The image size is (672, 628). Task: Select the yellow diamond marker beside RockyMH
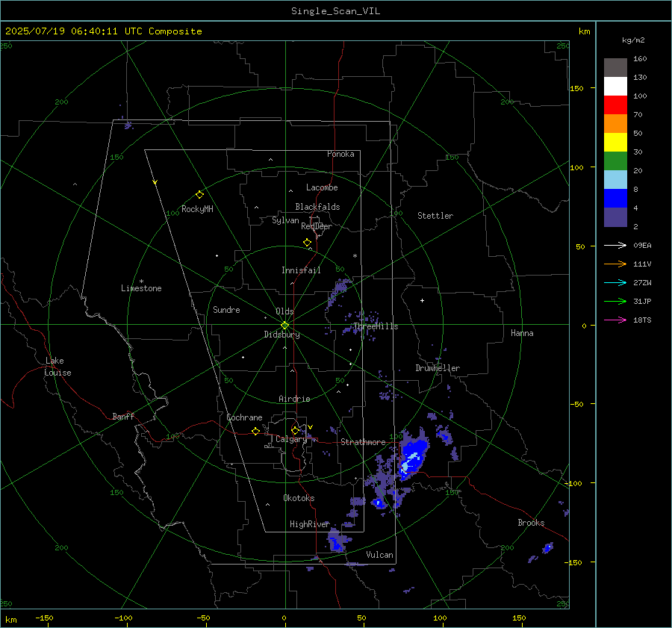pyautogui.click(x=199, y=195)
